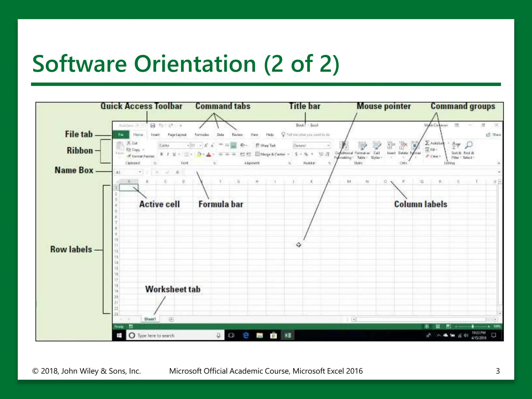The width and height of the screenshot is (532, 399).
Task: Click the AutoSum sigma icon
Action: point(427,143)
